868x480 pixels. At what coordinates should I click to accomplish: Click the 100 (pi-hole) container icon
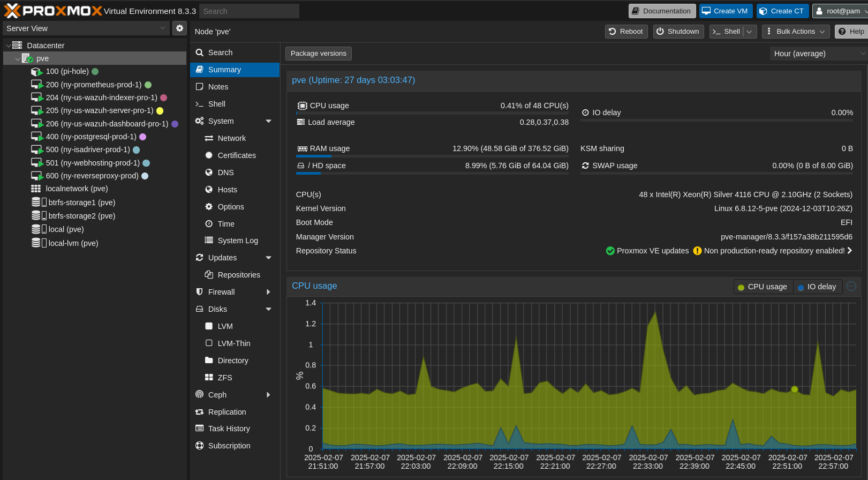37,72
